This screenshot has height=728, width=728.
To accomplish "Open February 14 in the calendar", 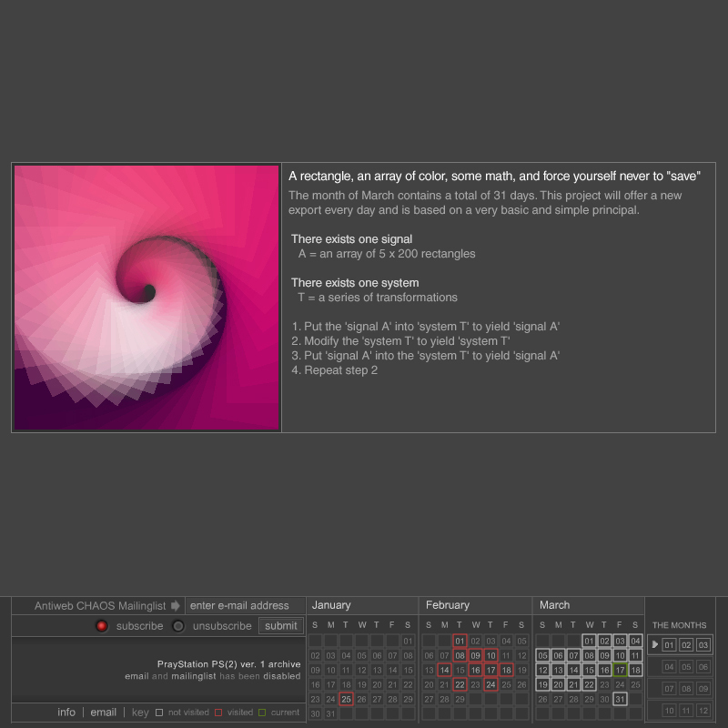I will pos(444,670).
